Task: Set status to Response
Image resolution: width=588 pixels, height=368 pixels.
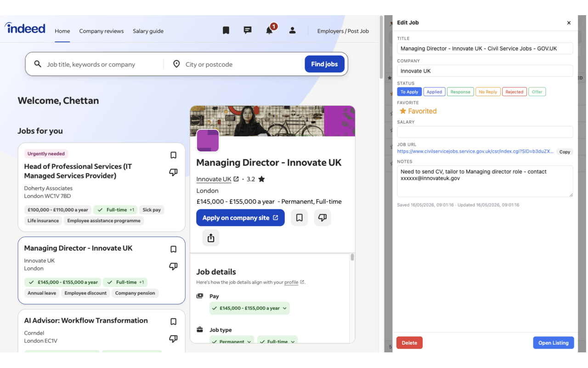Action: coord(460,92)
